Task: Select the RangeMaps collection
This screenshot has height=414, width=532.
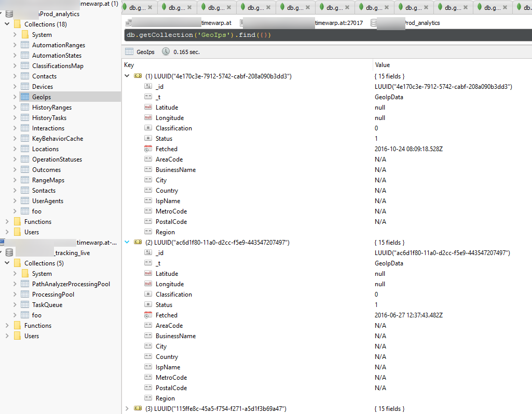Action: (48, 180)
